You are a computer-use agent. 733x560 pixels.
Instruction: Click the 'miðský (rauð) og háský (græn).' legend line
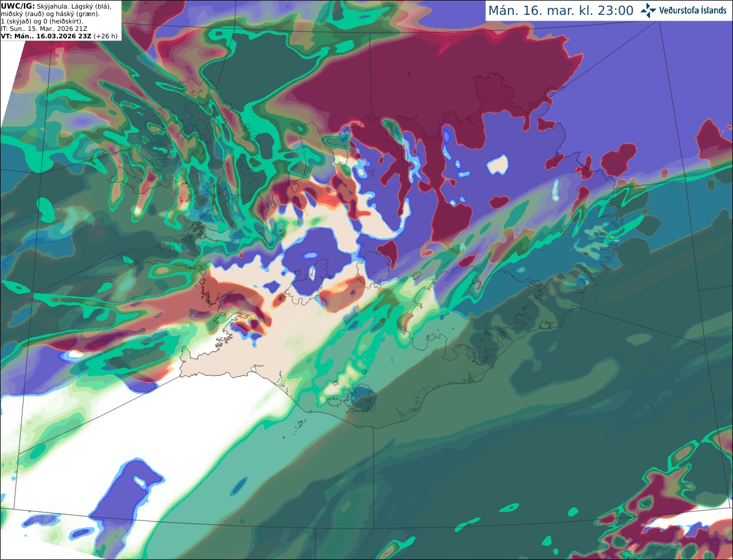tap(50, 13)
